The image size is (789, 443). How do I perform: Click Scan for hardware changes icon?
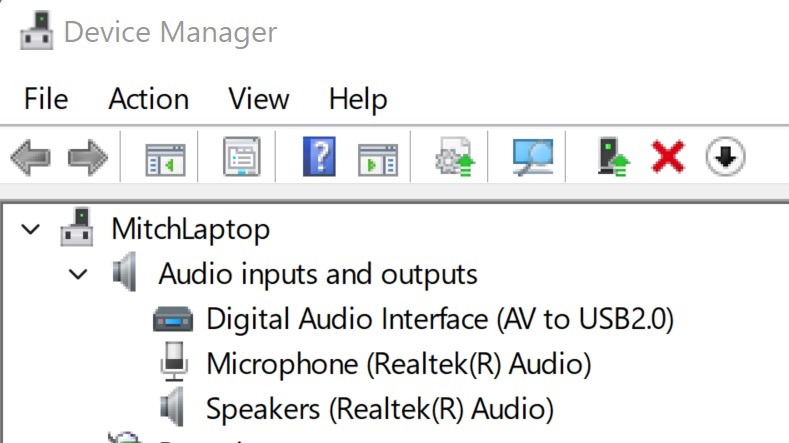(532, 157)
